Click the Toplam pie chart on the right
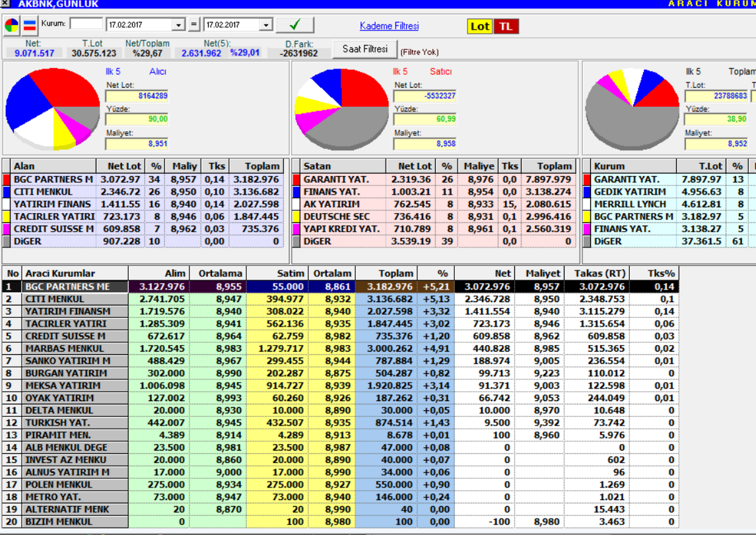 [632, 109]
